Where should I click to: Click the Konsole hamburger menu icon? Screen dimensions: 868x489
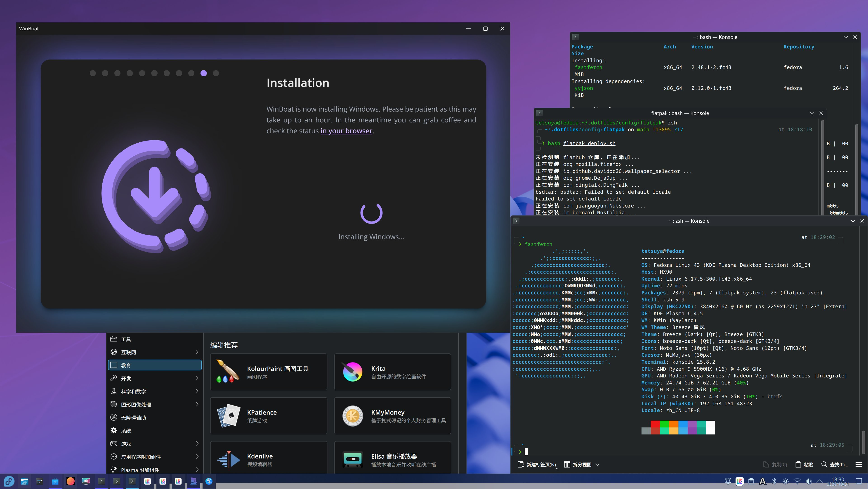click(x=858, y=464)
